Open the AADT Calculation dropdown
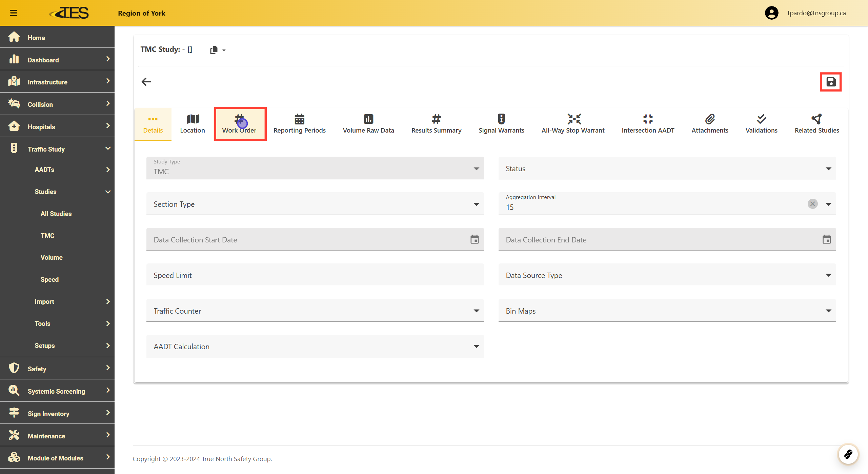This screenshot has height=474, width=868. pyautogui.click(x=315, y=347)
